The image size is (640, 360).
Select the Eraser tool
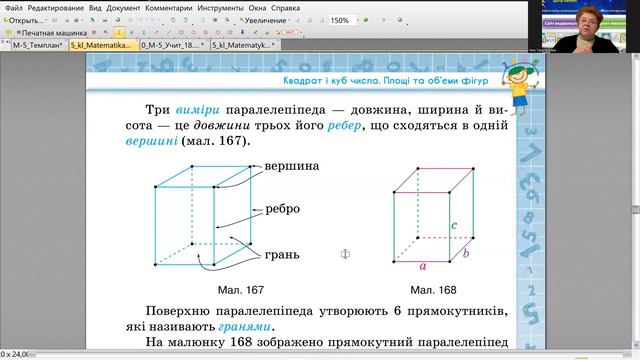tap(267, 33)
